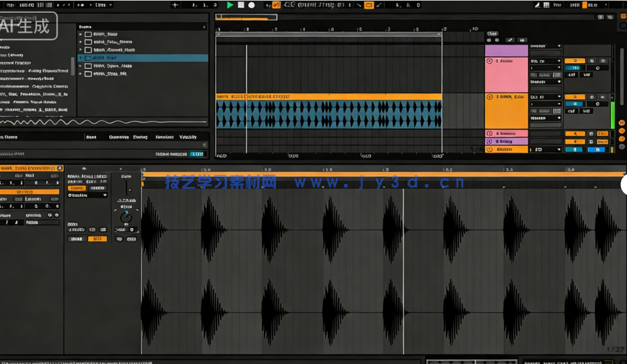This screenshot has height=364, width=627.
Task: Click the orange highlighted button in the device panel
Action: 98,238
